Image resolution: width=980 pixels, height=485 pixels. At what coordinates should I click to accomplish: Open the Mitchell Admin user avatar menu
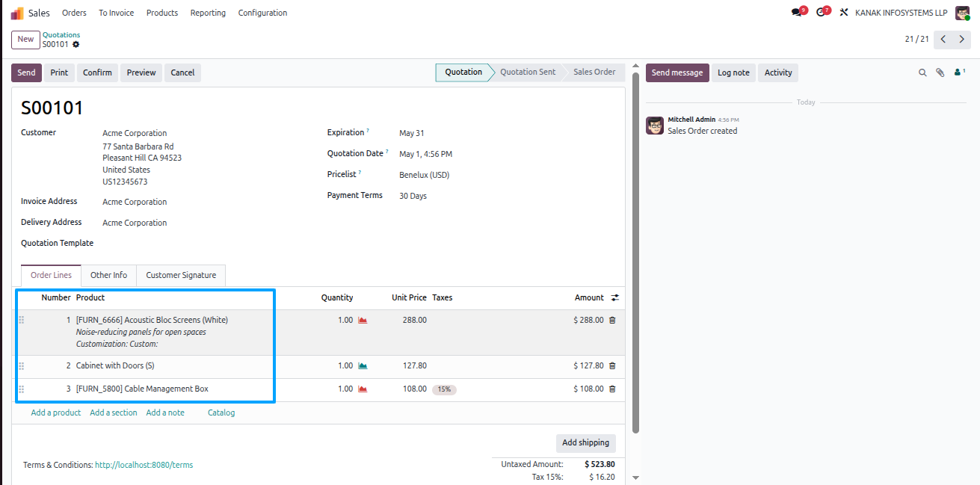coord(962,13)
